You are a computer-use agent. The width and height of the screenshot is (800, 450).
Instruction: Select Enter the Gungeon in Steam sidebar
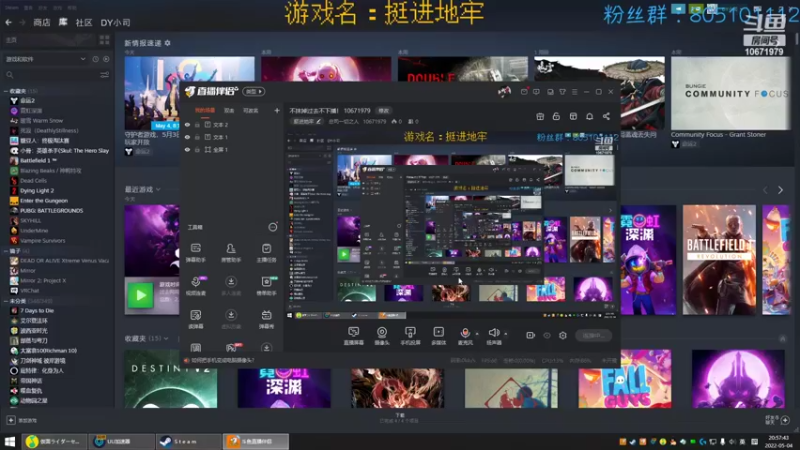44,201
